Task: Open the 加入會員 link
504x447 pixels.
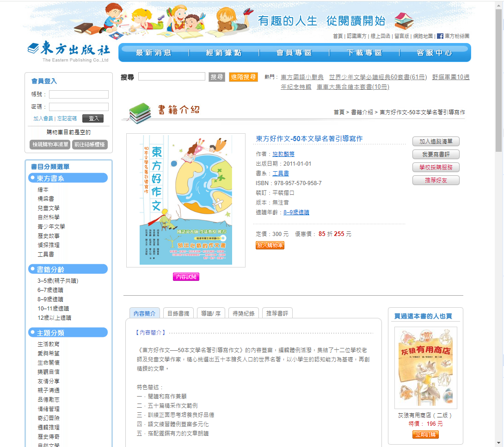Action: (x=43, y=118)
